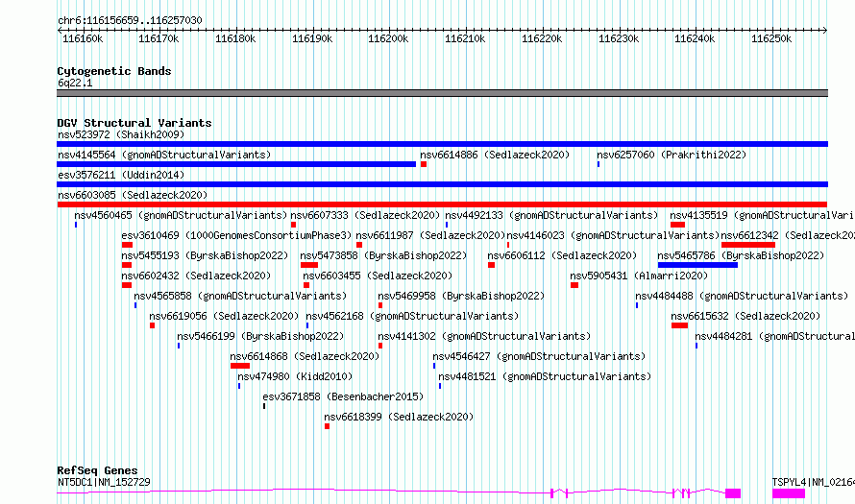Click the RefSeq Genes track title

pyautogui.click(x=97, y=470)
